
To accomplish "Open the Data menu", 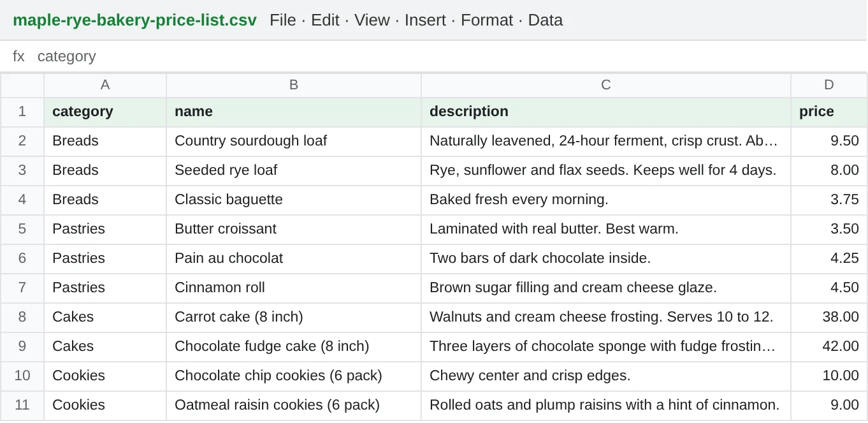I will click(x=546, y=20).
